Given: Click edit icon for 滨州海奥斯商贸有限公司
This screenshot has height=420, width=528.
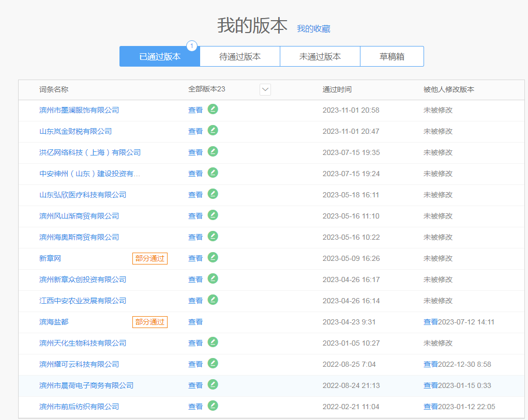Looking at the screenshot, I should [213, 237].
